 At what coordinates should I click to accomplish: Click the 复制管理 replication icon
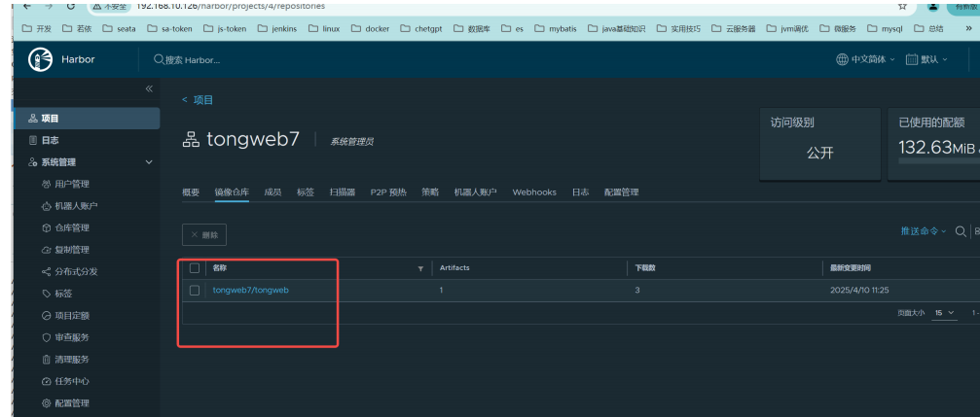click(x=46, y=250)
